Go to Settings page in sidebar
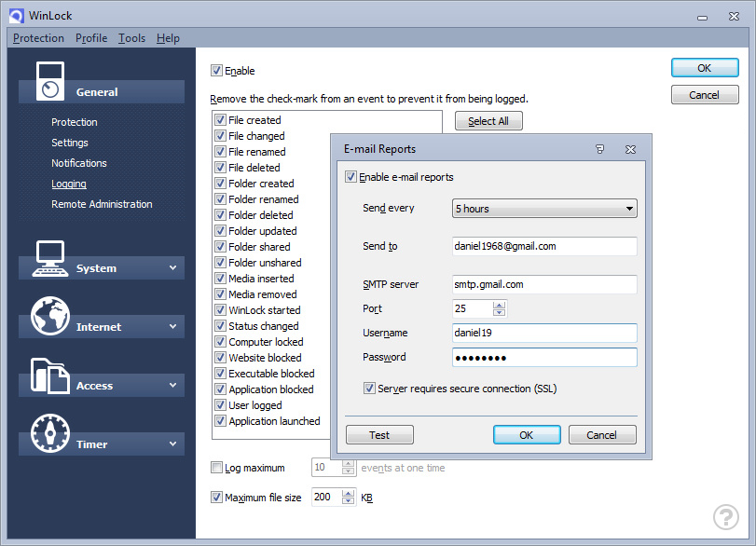756x546 pixels. click(x=70, y=143)
